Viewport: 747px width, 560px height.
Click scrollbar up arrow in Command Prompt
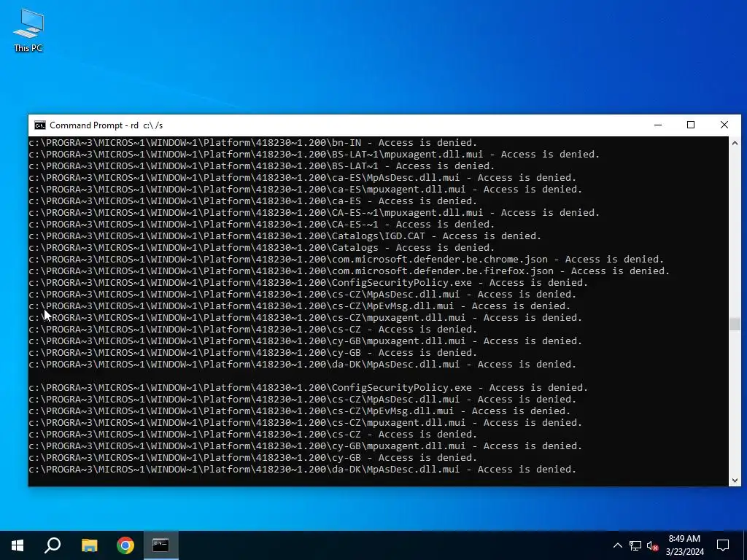pos(735,143)
